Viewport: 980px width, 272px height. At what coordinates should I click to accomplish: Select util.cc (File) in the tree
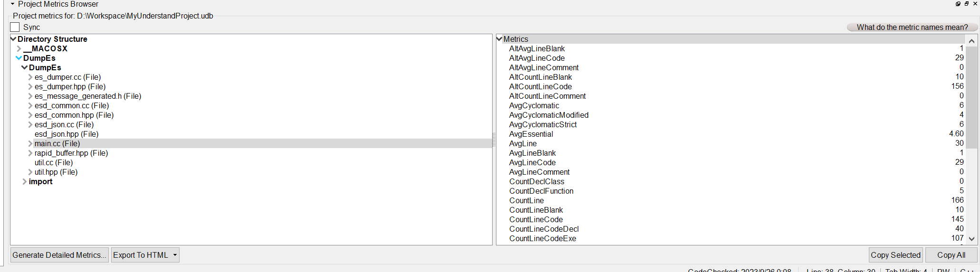(x=54, y=163)
